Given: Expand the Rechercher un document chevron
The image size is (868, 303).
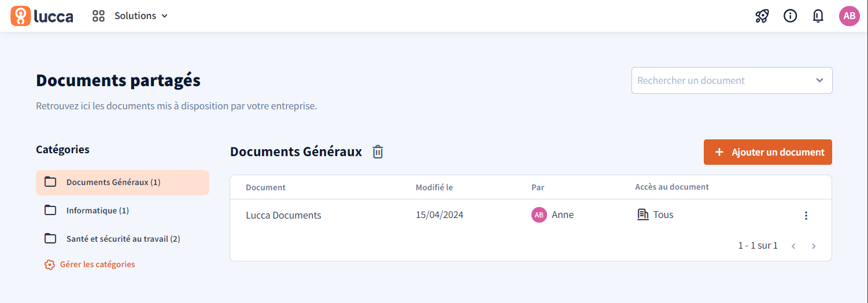Looking at the screenshot, I should [819, 80].
